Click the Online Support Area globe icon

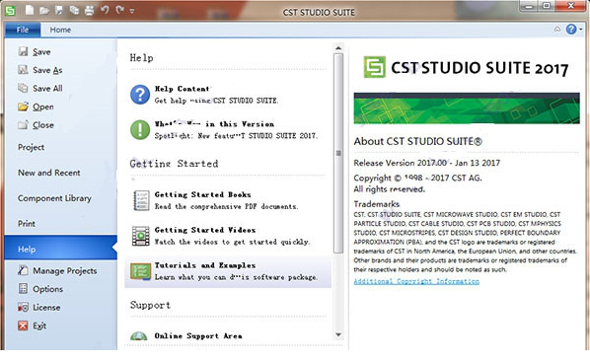point(139,335)
